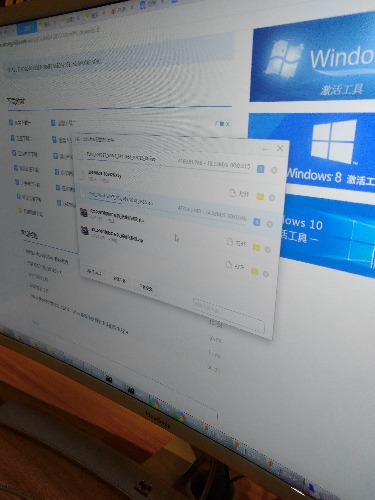
Task: Select the upper RAR archive file entry
Action: (x=113, y=214)
